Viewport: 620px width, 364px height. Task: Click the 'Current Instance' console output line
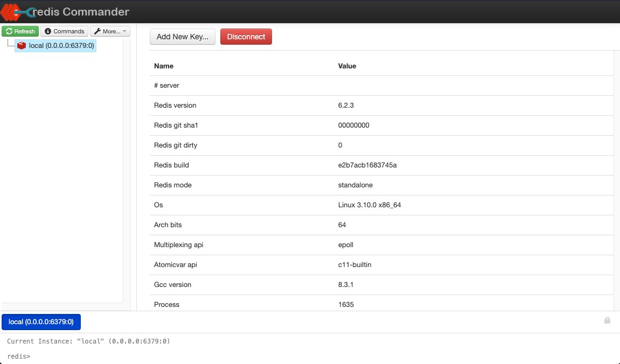point(88,341)
